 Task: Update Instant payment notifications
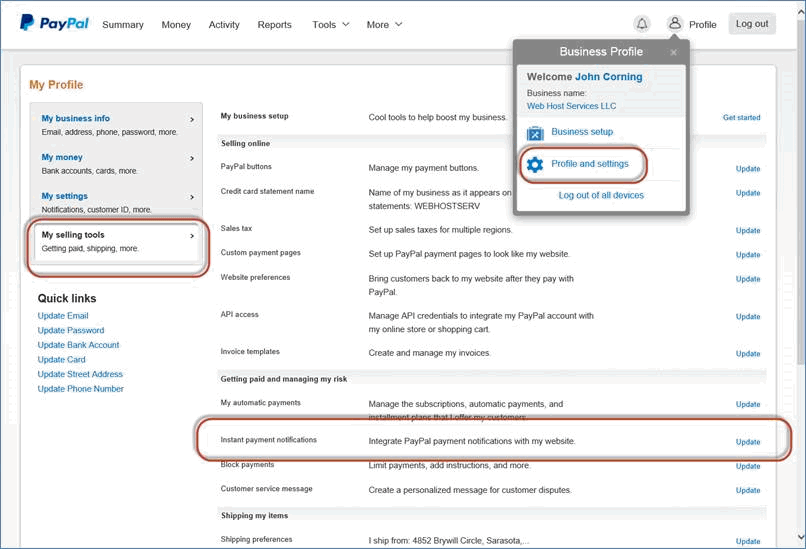(x=748, y=442)
